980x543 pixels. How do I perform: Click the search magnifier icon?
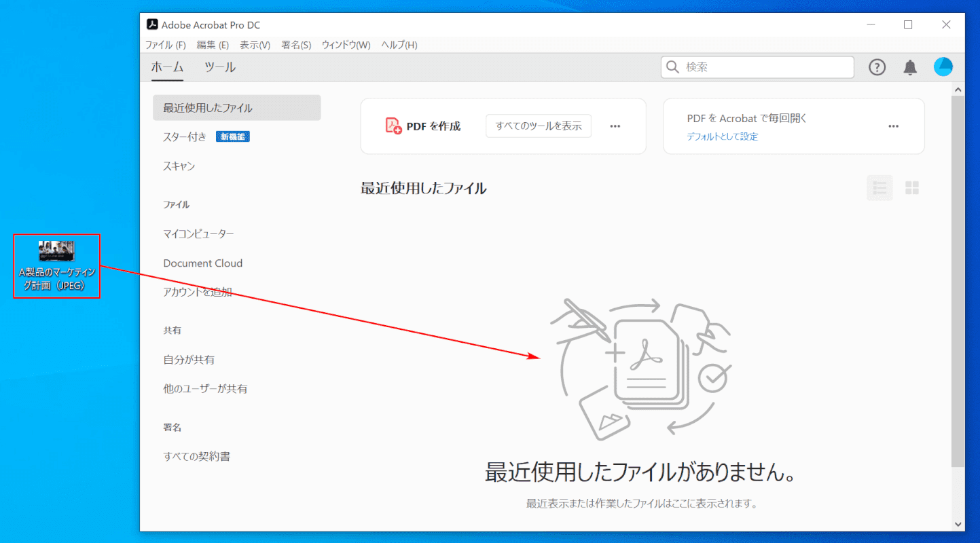click(x=673, y=67)
